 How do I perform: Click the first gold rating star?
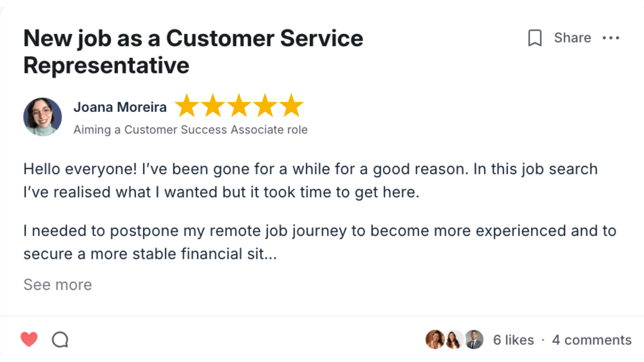click(187, 105)
